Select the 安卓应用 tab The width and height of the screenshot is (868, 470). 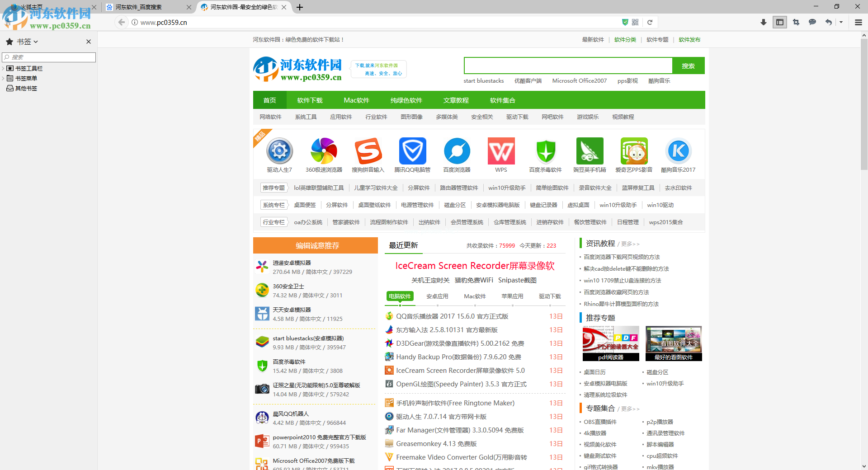tap(437, 296)
